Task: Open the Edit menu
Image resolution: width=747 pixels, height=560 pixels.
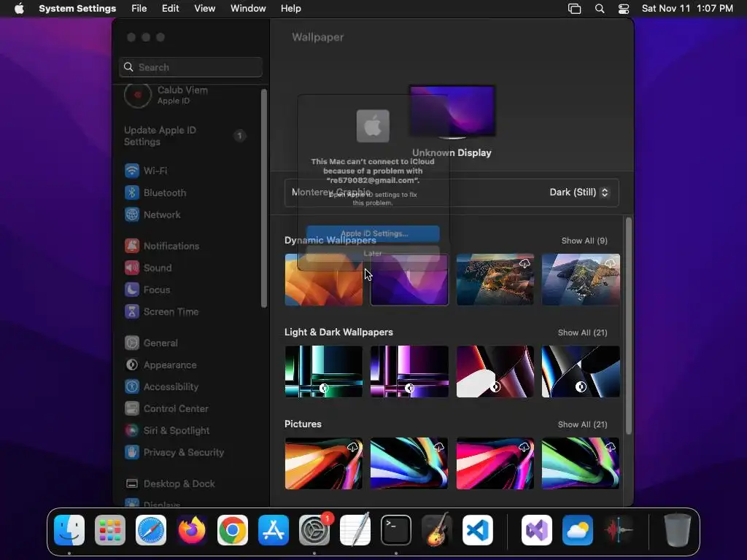Action: pyautogui.click(x=170, y=9)
